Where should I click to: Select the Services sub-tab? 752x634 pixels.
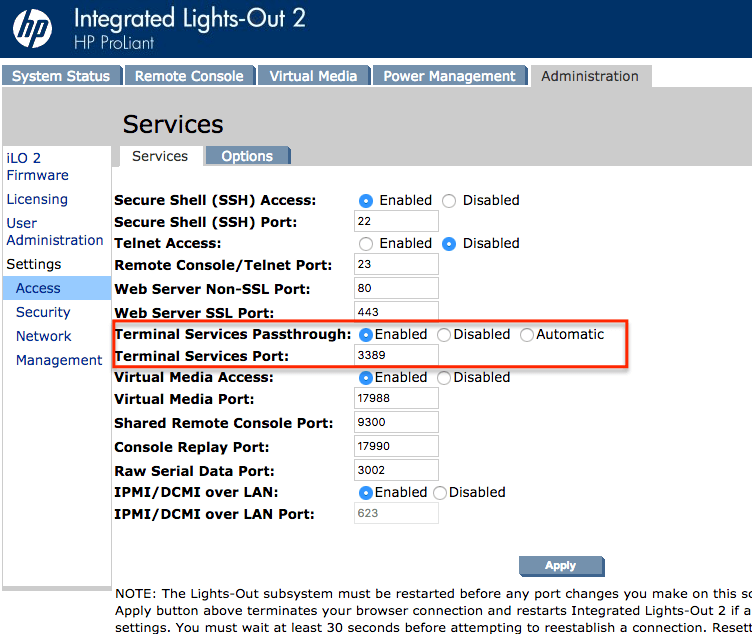click(160, 156)
